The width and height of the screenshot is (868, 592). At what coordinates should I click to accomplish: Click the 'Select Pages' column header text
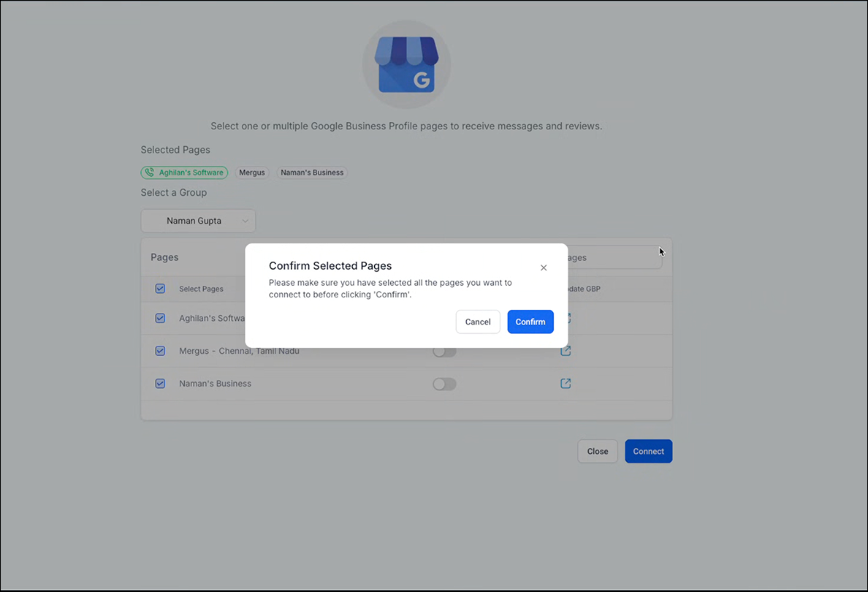coord(201,289)
